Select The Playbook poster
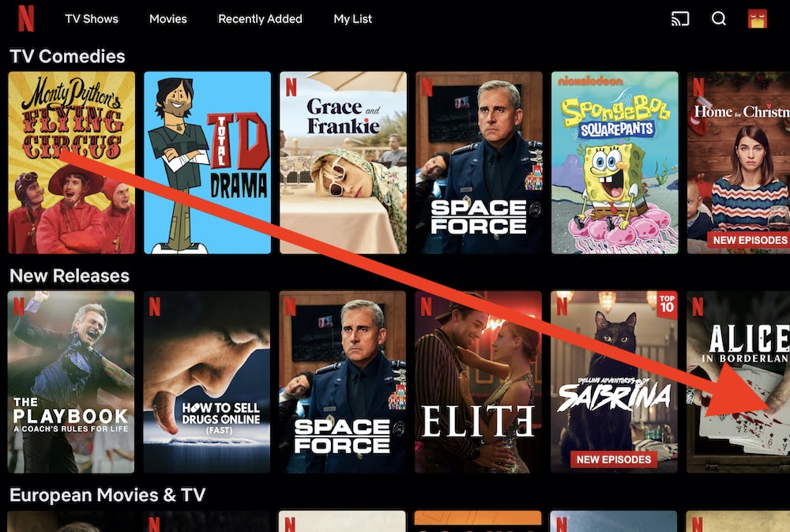Viewport: 790px width, 532px height. click(71, 382)
